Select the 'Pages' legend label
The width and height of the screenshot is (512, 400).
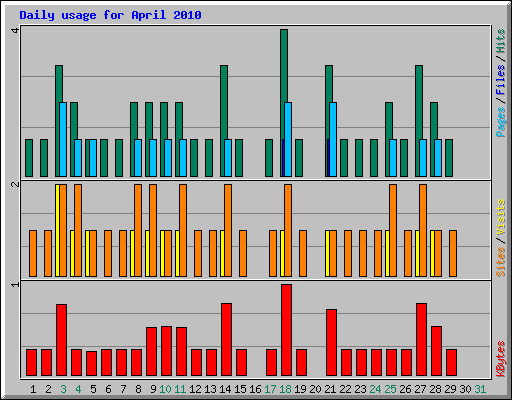(x=500, y=122)
